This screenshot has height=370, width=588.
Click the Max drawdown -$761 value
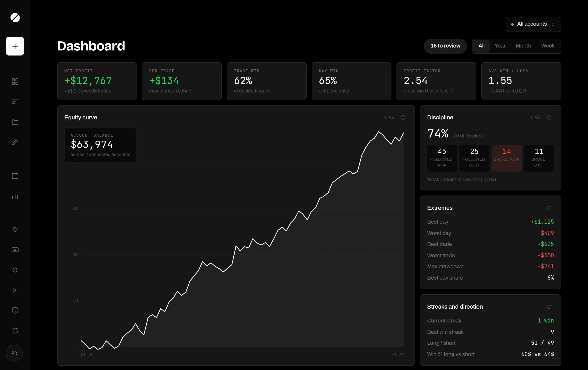[x=546, y=266]
